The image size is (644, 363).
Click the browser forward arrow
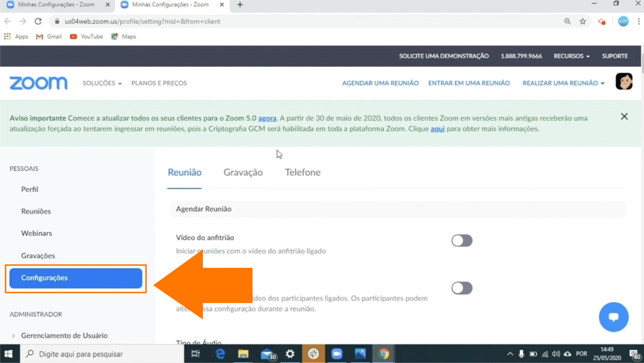point(23,21)
